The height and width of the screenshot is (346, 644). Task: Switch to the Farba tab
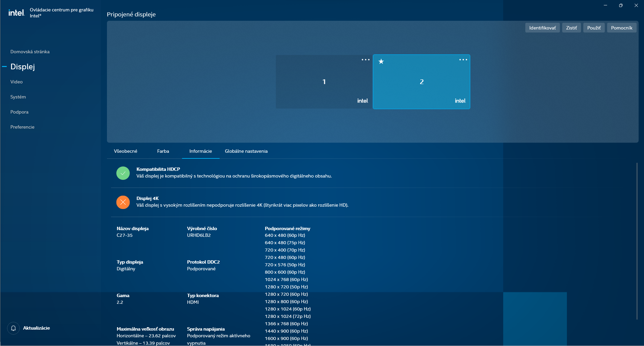pyautogui.click(x=163, y=151)
